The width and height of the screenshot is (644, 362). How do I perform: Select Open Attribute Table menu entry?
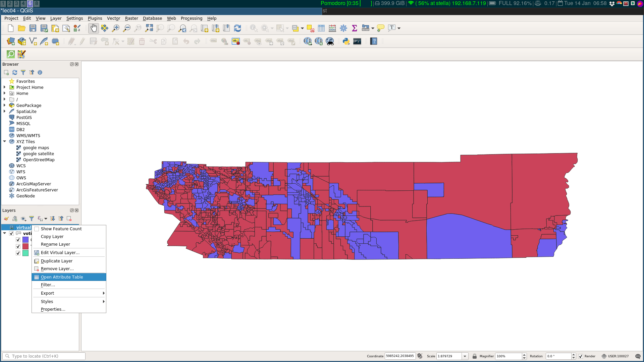tap(62, 277)
